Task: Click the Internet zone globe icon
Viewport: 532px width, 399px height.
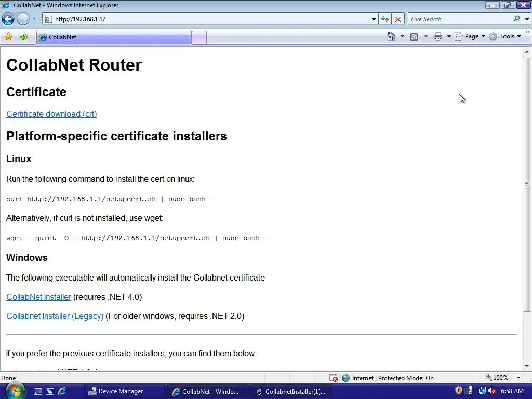Action: coord(345,378)
